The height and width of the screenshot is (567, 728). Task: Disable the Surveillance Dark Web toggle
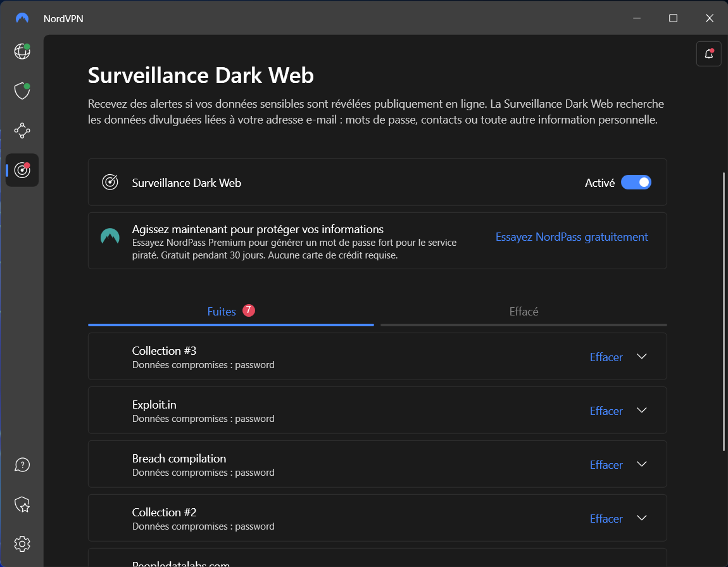click(x=636, y=182)
